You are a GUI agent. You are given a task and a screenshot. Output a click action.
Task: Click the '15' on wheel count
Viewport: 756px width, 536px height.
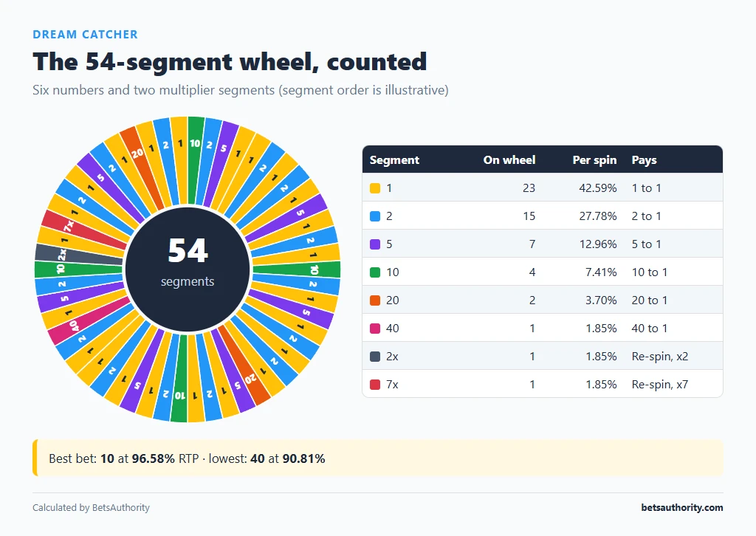tap(529, 216)
